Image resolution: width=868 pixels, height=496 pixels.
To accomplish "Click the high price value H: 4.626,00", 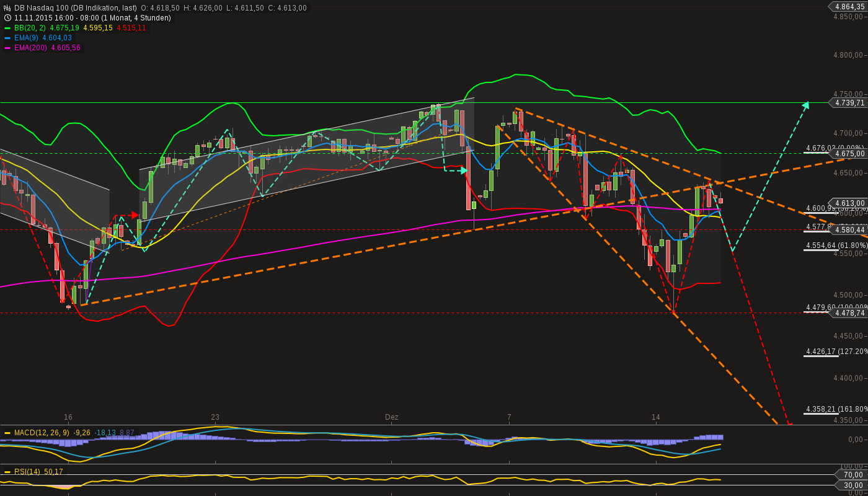I will [203, 8].
